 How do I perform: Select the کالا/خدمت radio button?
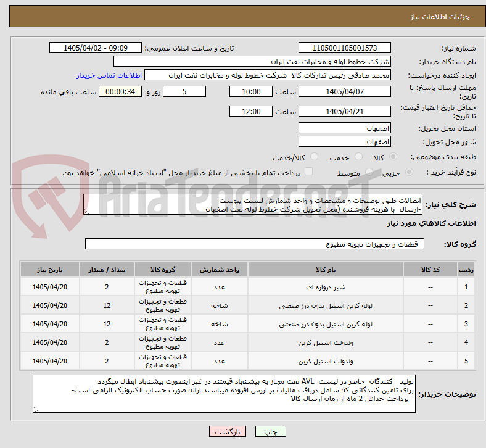click(314, 157)
